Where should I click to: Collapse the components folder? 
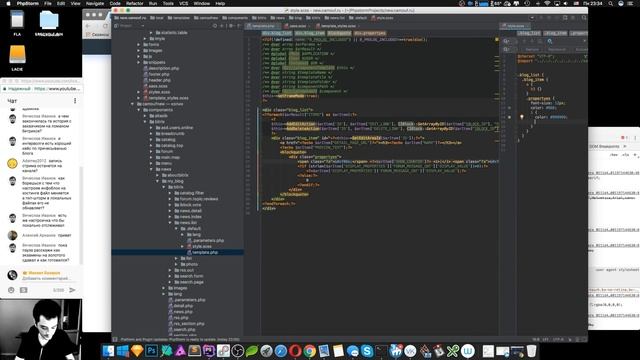(139, 110)
